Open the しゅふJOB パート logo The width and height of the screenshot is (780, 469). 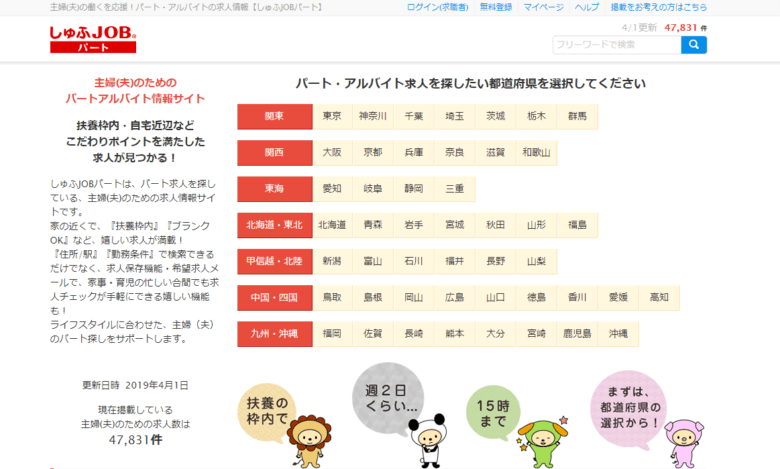(93, 39)
